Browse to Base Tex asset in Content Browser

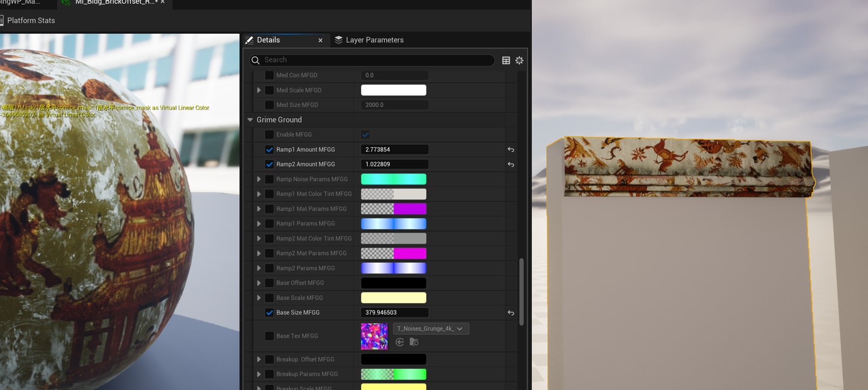(414, 342)
